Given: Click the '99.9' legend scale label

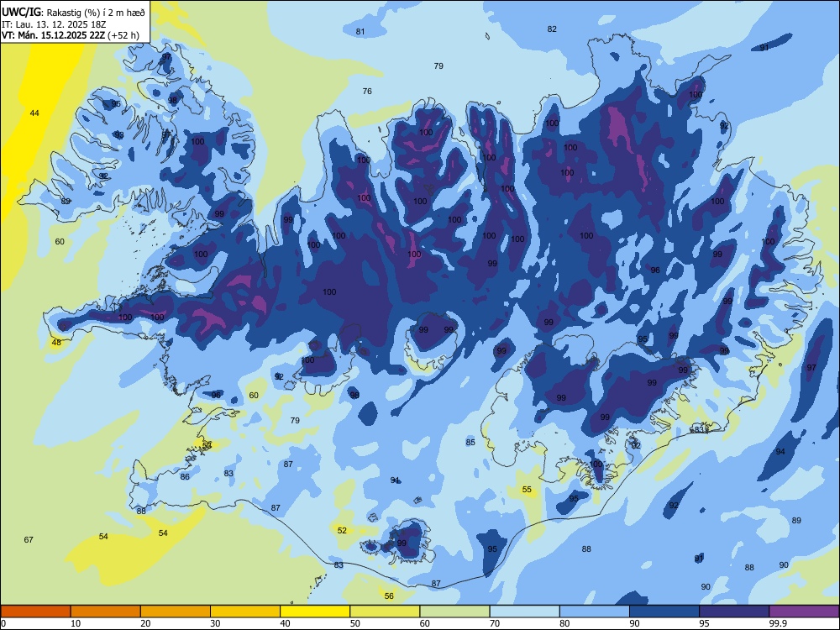Looking at the screenshot, I should 777,623.
